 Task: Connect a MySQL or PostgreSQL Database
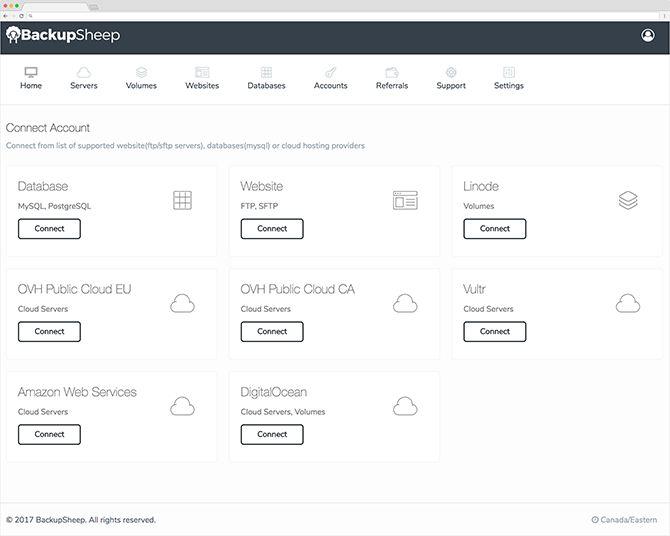(49, 229)
